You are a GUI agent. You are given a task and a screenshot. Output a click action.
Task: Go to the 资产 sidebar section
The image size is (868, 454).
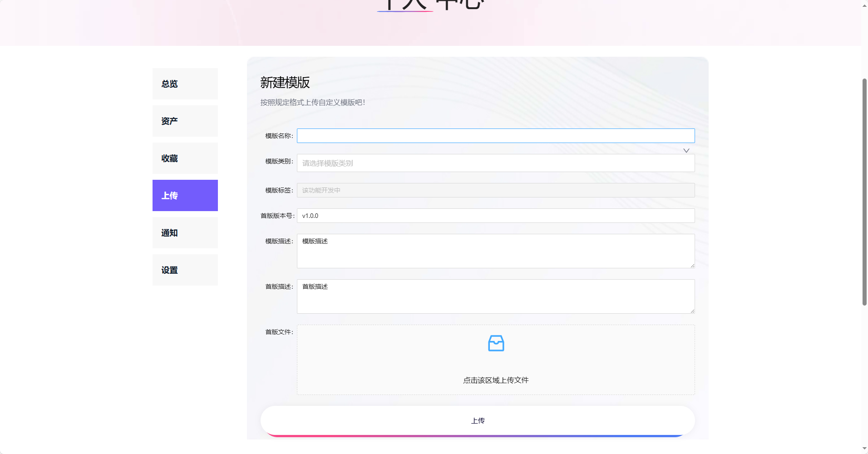[x=185, y=121]
